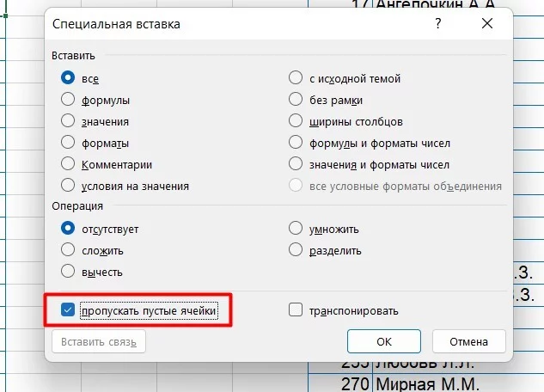
Task: Set operation to 'вычесть'
Action: pyautogui.click(x=68, y=272)
